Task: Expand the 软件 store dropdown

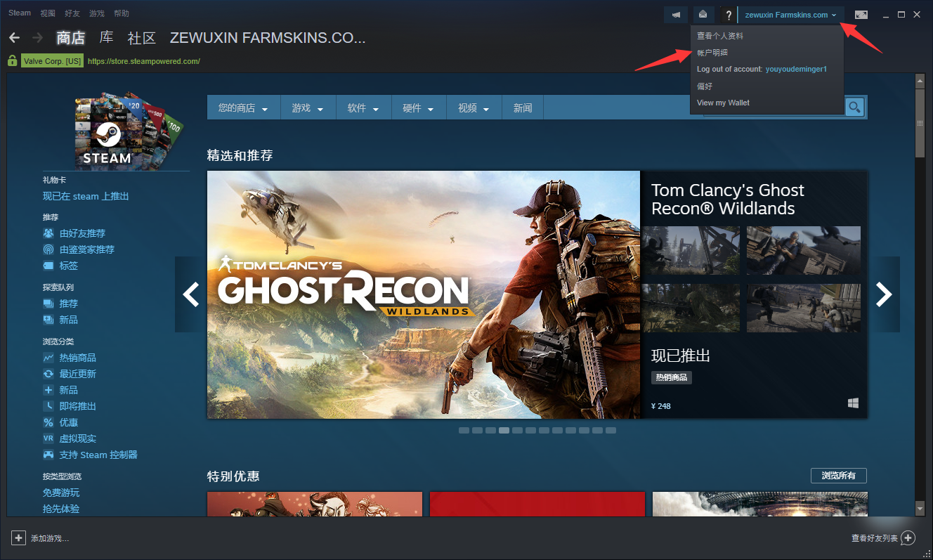Action: click(x=363, y=108)
